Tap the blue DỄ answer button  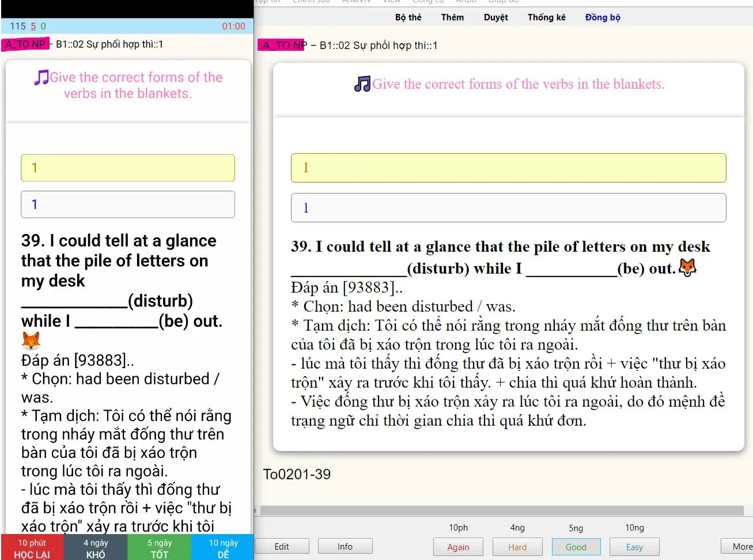[x=223, y=548]
